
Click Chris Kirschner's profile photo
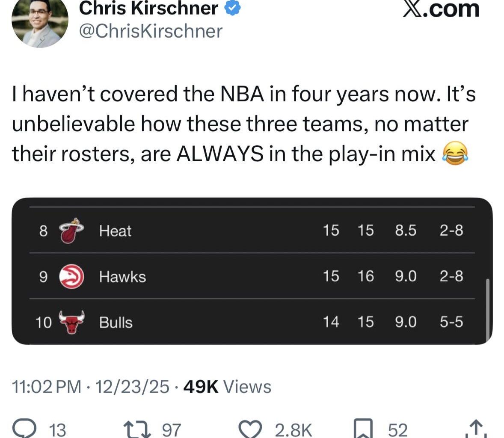pyautogui.click(x=40, y=21)
